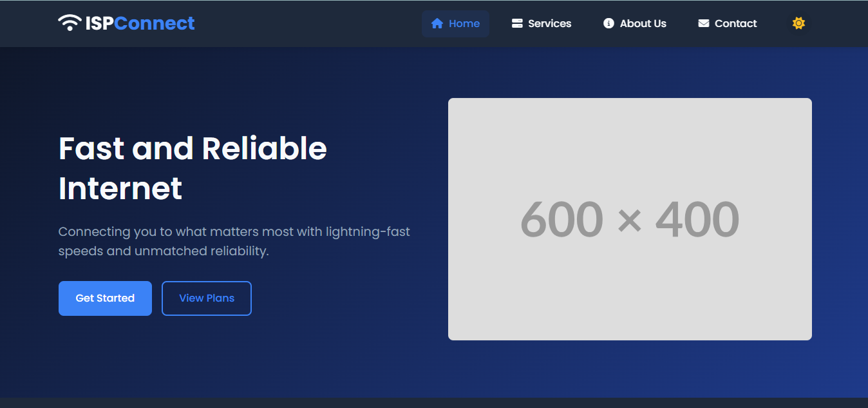The image size is (868, 408).
Task: Click the View Plans outlined button
Action: click(x=206, y=298)
